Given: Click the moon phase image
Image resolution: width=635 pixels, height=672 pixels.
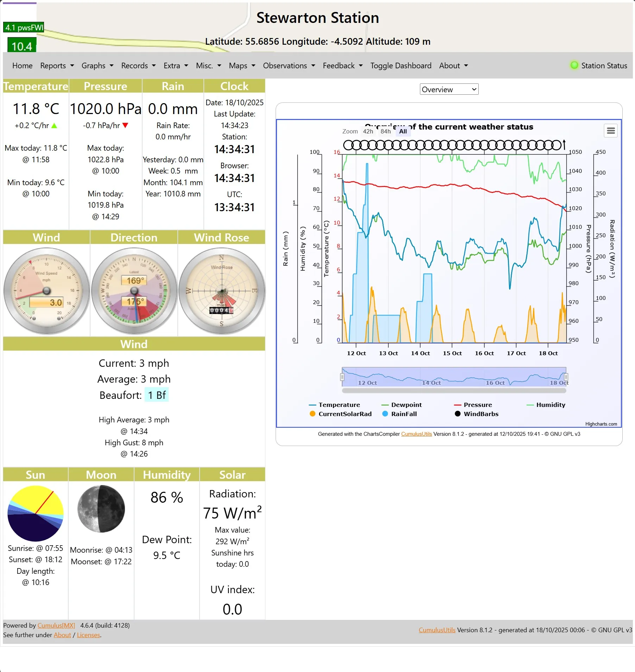Looking at the screenshot, I should point(101,509).
